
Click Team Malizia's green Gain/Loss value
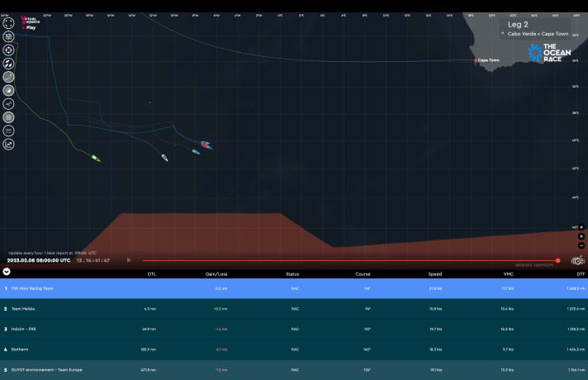click(x=220, y=309)
